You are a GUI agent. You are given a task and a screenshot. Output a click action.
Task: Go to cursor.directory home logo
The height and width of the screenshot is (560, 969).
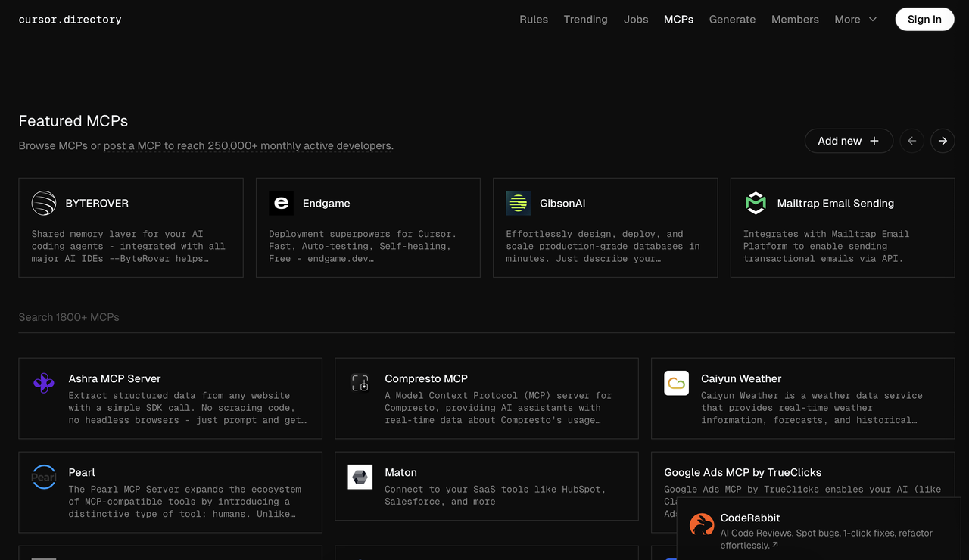point(70,20)
